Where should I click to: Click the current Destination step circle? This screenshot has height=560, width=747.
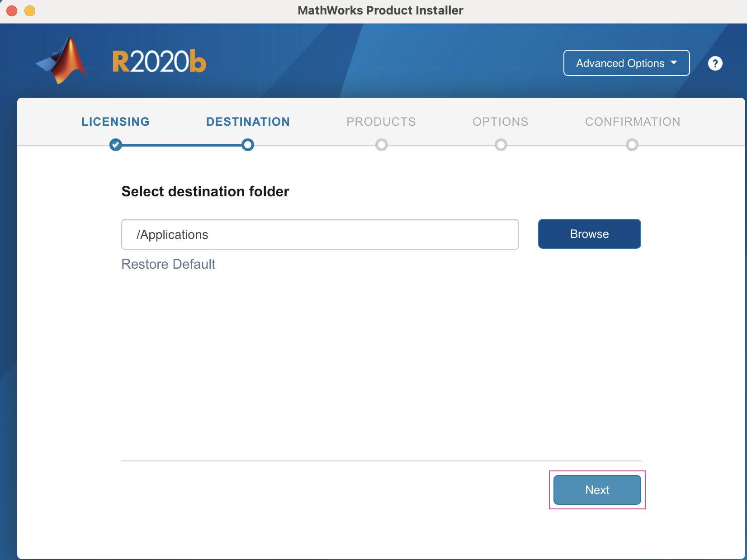pyautogui.click(x=248, y=145)
